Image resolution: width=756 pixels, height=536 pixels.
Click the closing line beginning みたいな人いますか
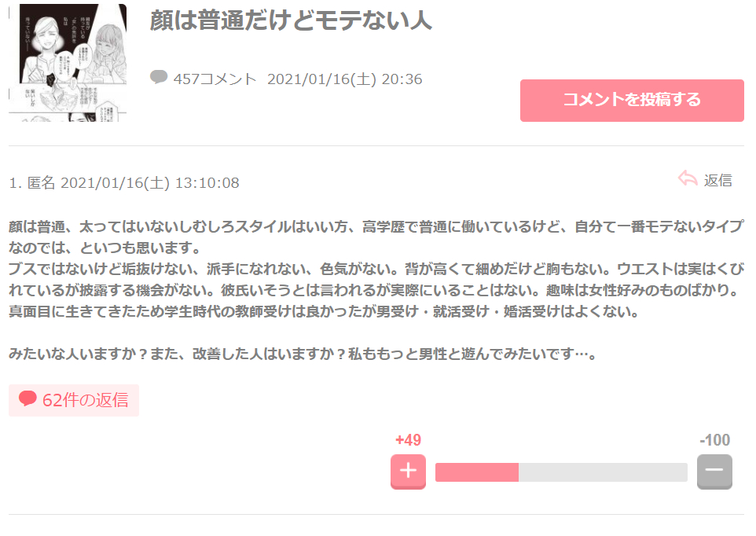coord(303,354)
